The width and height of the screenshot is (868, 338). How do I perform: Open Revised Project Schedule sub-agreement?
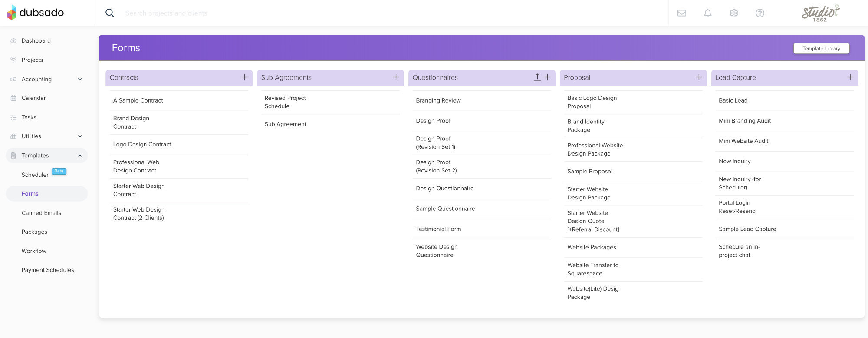point(285,102)
